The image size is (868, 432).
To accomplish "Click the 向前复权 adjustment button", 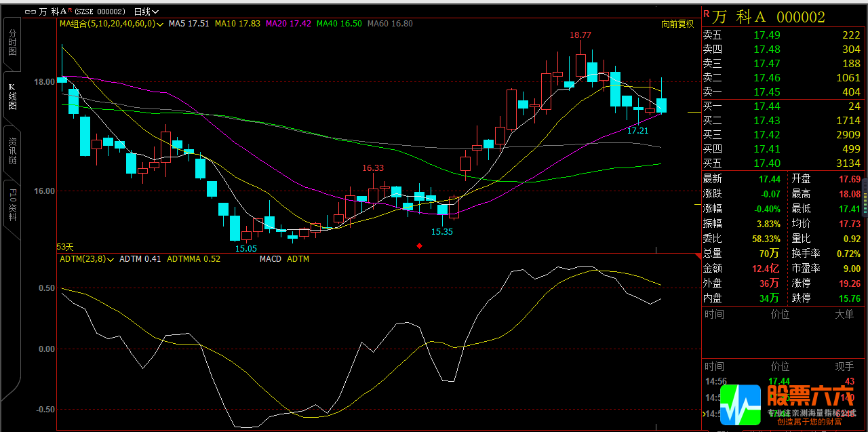I will (x=678, y=24).
